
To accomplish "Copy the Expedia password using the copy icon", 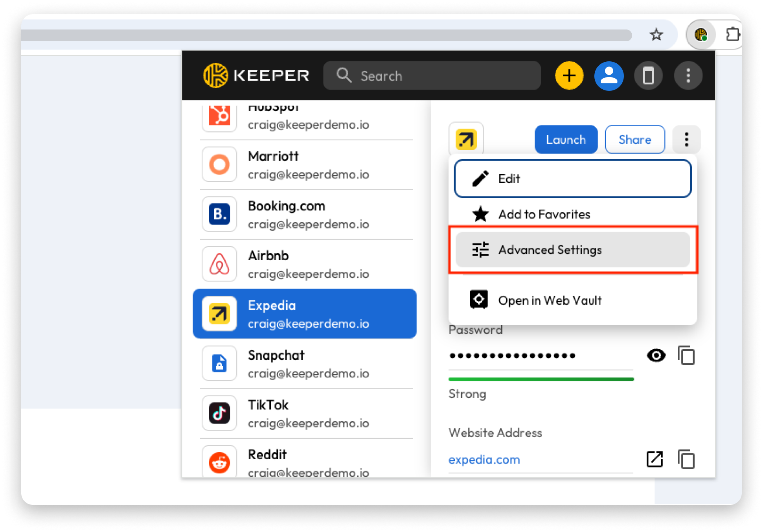I will (687, 355).
